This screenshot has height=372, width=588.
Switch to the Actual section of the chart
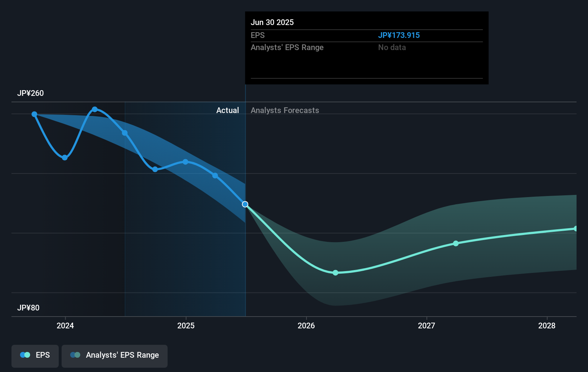point(228,110)
